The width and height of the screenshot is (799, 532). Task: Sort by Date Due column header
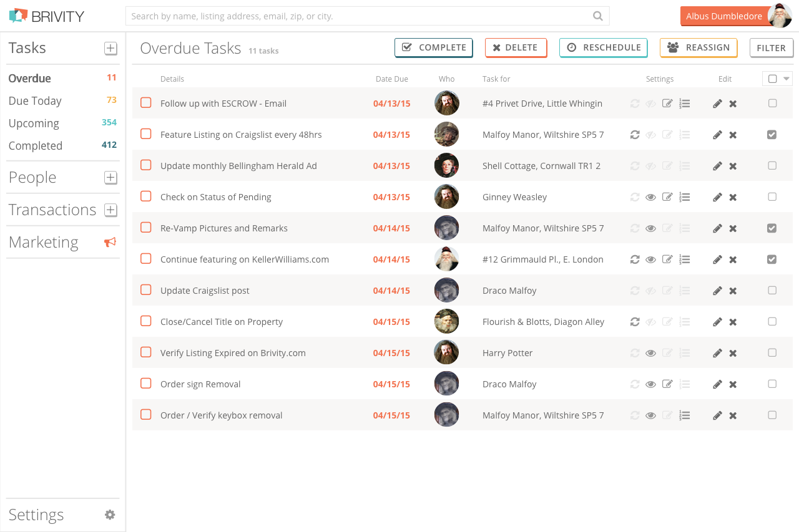pos(392,79)
